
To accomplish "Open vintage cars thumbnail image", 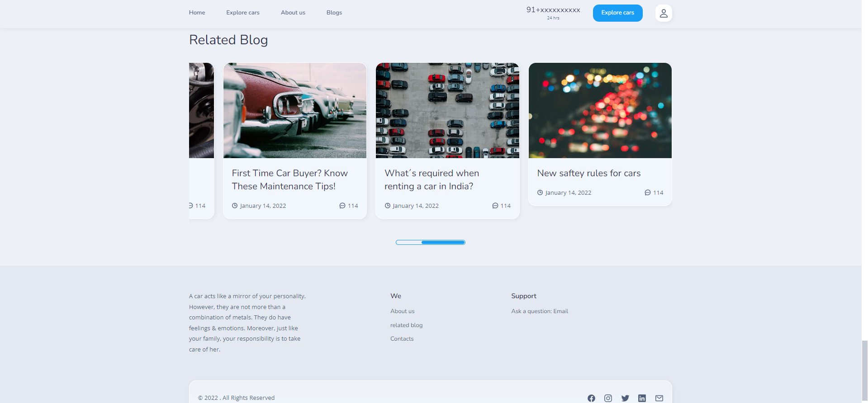I will click(294, 111).
